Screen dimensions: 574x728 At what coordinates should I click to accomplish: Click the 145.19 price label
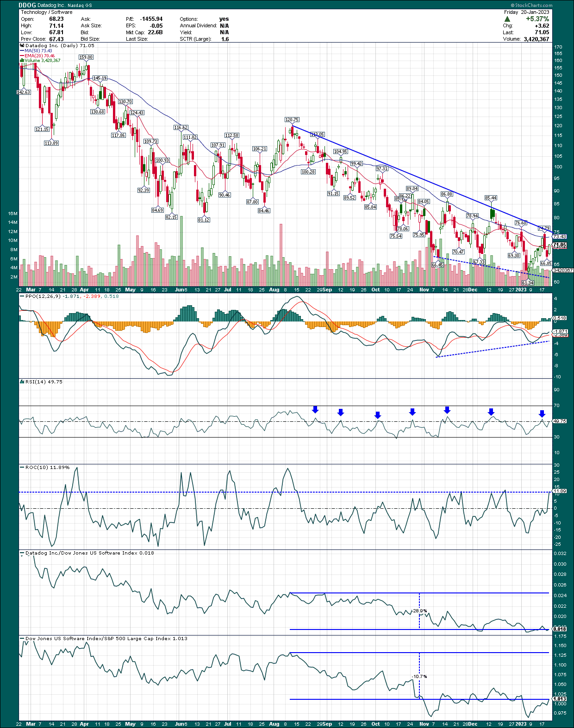[x=100, y=78]
